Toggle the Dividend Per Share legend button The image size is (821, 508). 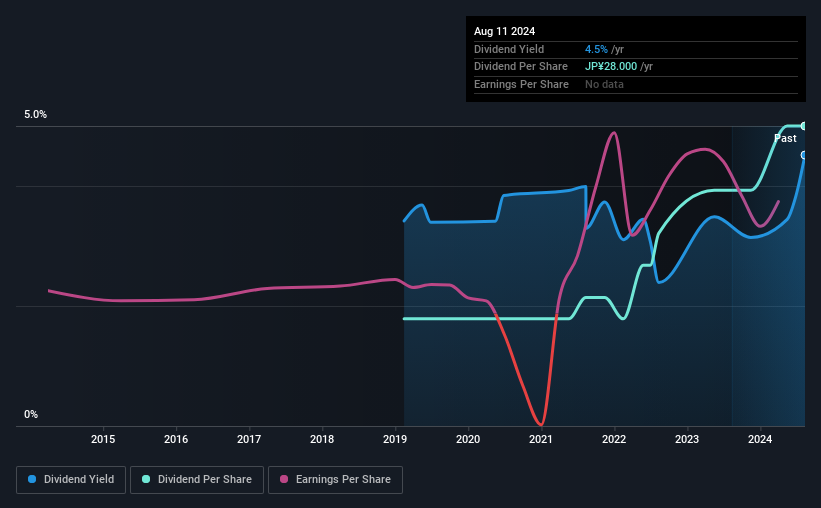(x=197, y=480)
